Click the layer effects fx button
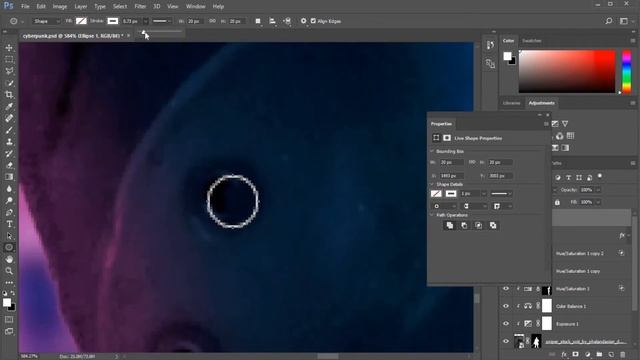640x360 pixels. (564, 355)
